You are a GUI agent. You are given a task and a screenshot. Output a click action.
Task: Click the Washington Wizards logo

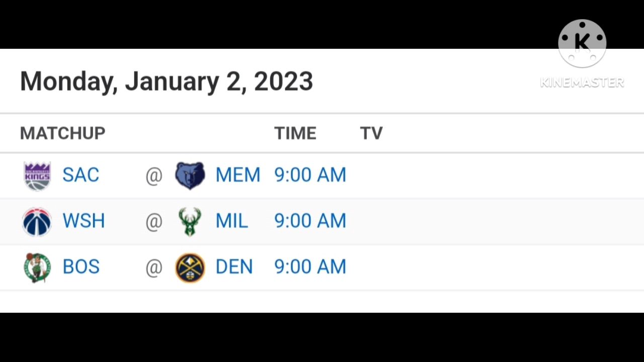37,221
